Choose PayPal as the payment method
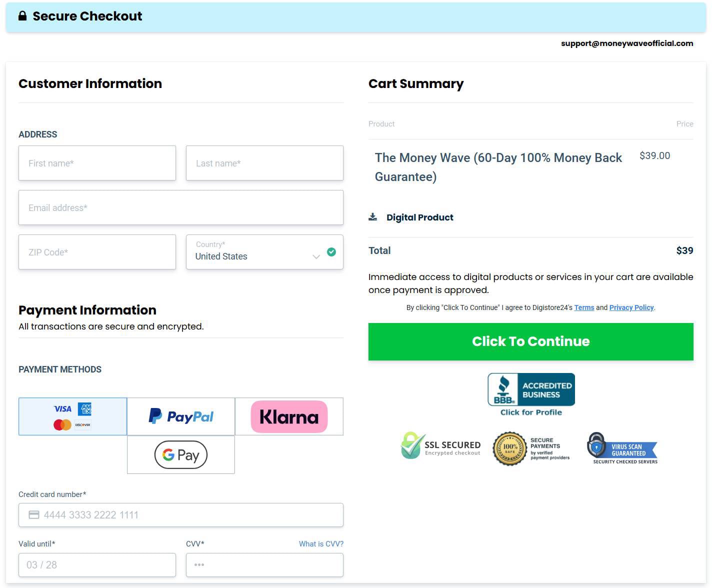The image size is (712, 588). click(x=180, y=416)
